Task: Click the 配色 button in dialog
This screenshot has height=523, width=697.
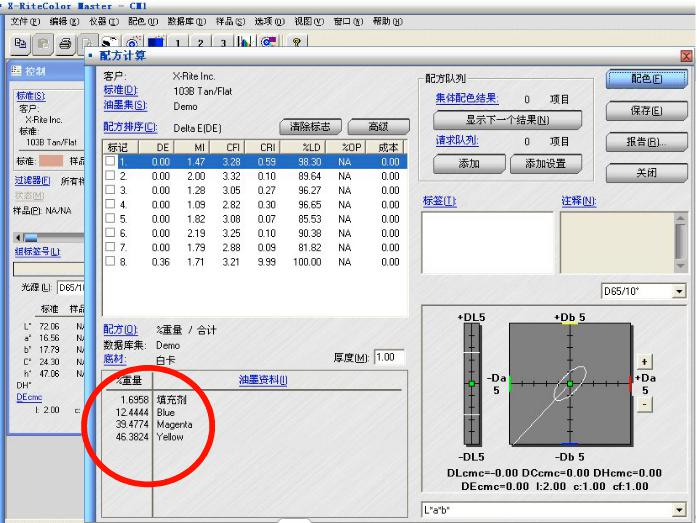Action: click(647, 79)
